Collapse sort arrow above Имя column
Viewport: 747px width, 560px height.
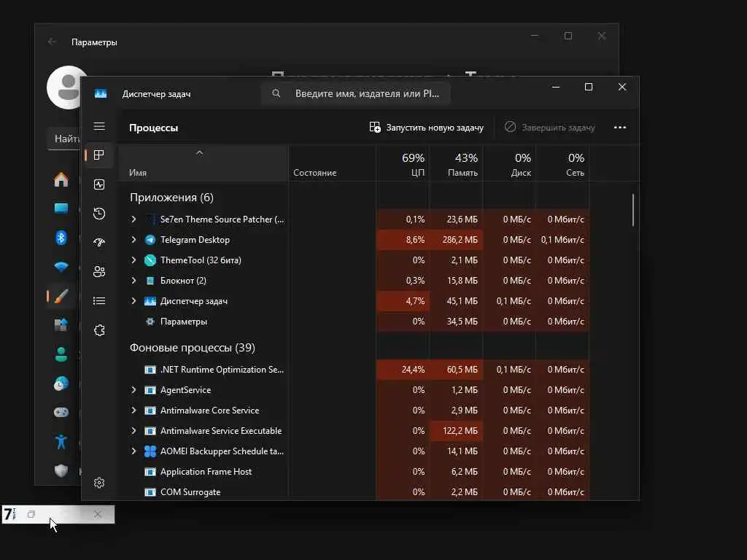click(x=200, y=153)
